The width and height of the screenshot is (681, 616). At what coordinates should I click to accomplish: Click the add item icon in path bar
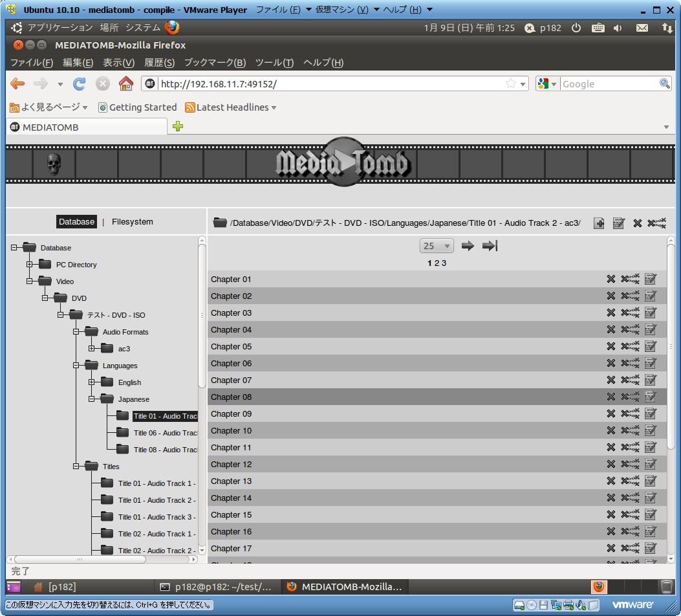[599, 223]
